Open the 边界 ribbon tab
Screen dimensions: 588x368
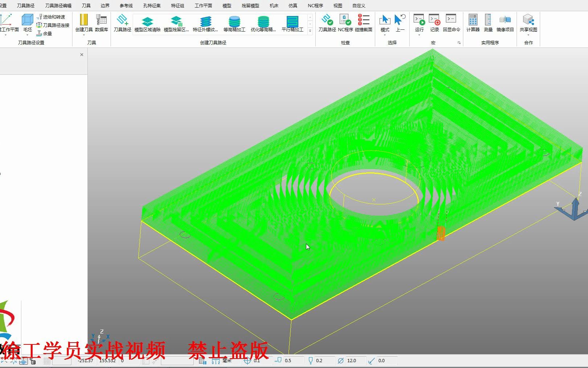point(105,5)
